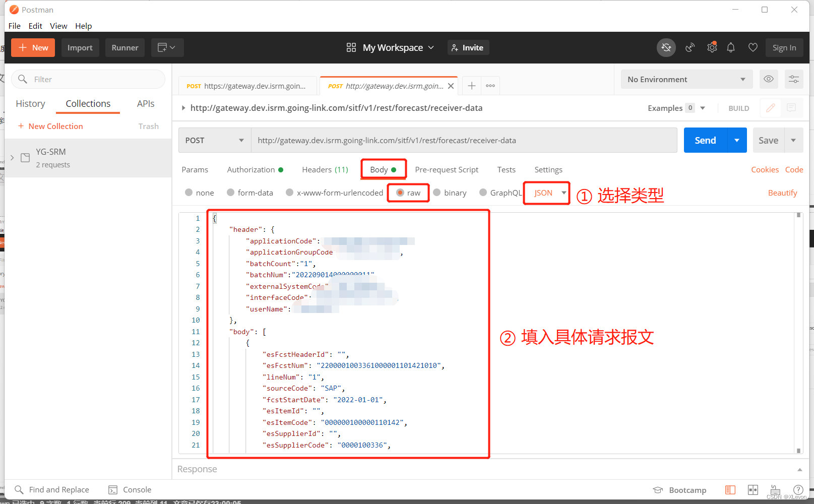Select the GraphQL radio option
The image size is (814, 504).
coord(483,192)
